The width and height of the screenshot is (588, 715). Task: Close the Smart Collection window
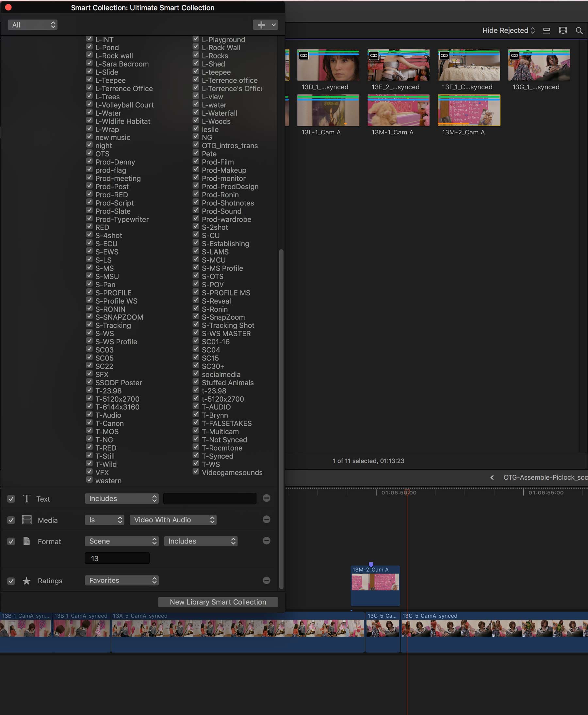coord(8,7)
